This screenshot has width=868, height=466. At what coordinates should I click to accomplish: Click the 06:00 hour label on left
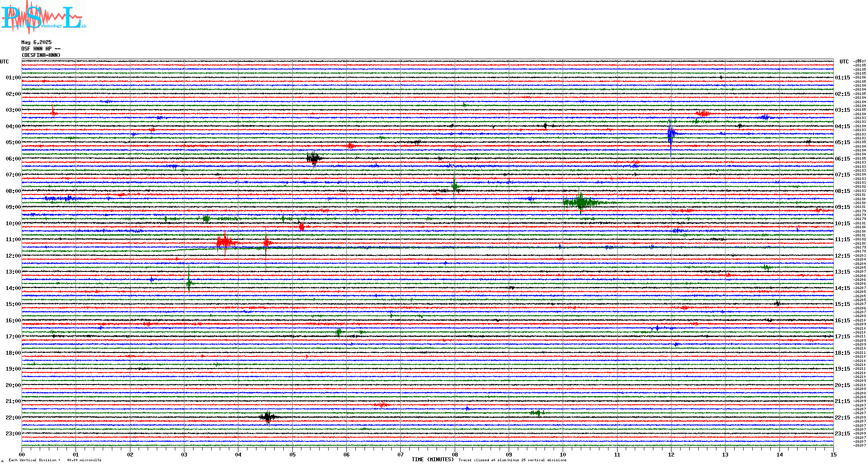tap(13, 159)
